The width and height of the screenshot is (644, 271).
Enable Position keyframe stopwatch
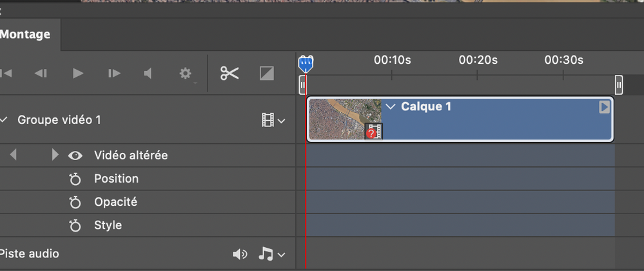(x=75, y=179)
